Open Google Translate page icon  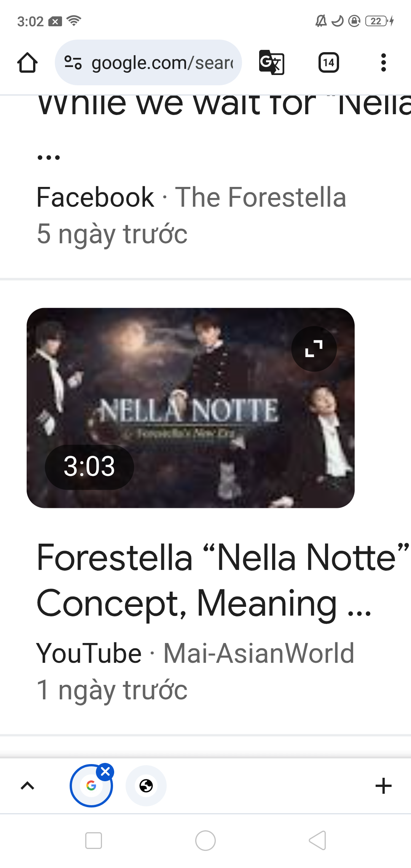[271, 62]
